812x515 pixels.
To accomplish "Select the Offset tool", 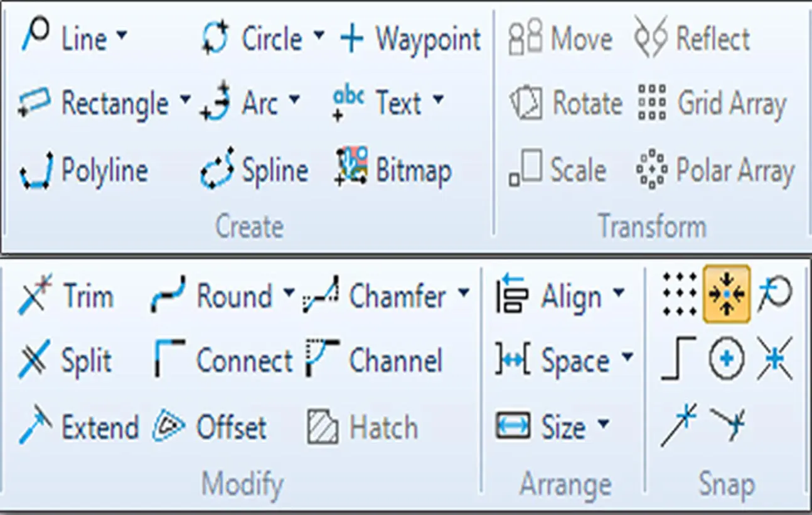I will [x=210, y=428].
